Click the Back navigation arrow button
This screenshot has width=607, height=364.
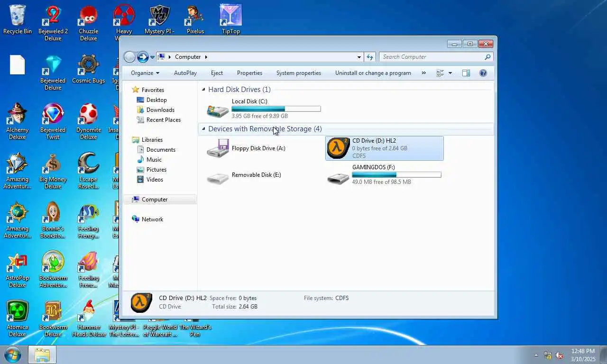[129, 57]
